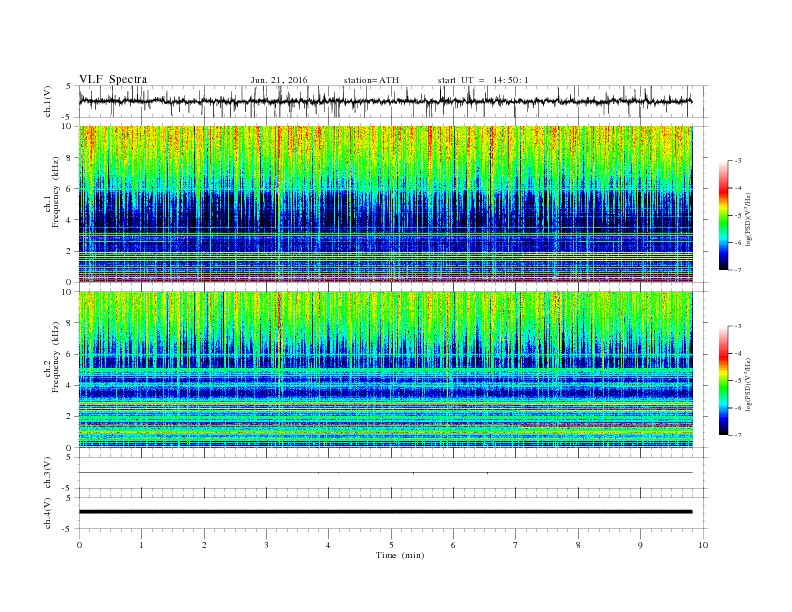Click the '-7' label on ch.2 colorbar
Image resolution: width=792 pixels, height=612 pixels.
(738, 435)
